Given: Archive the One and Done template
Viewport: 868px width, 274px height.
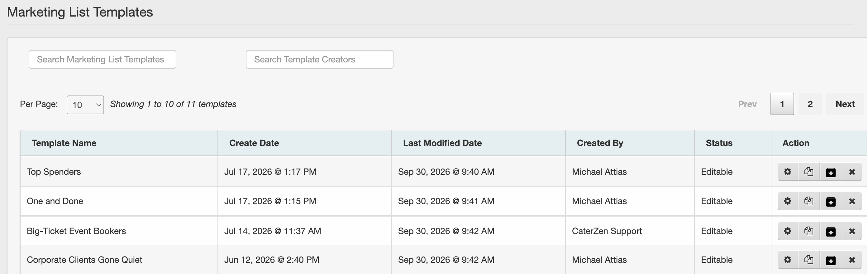Looking at the screenshot, I should click(x=831, y=201).
